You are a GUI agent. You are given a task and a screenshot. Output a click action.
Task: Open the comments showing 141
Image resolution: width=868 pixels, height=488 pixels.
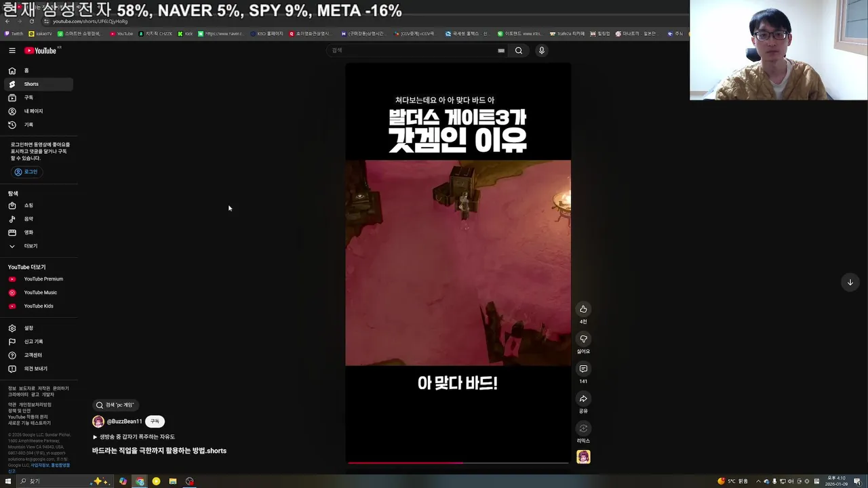583,369
